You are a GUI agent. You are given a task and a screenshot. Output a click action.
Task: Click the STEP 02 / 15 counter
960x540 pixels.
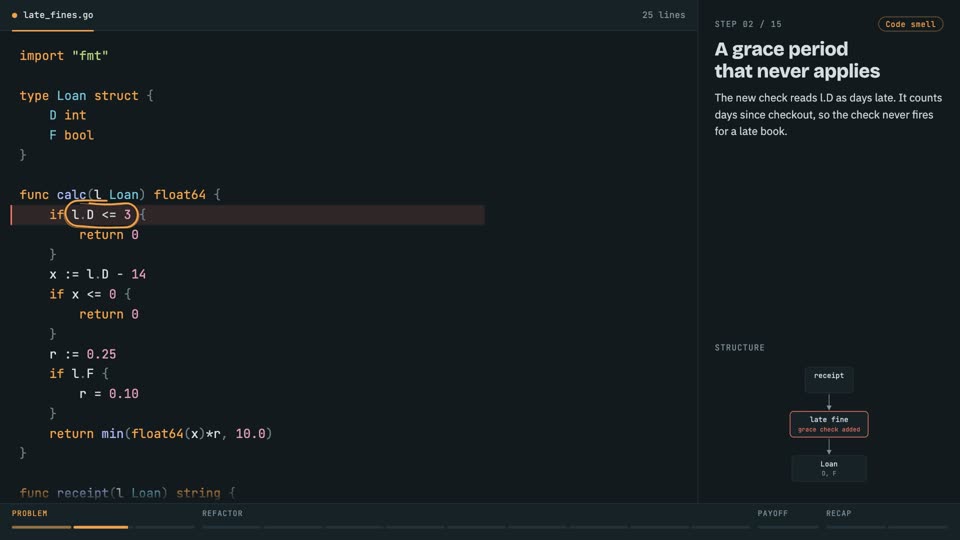click(x=748, y=24)
